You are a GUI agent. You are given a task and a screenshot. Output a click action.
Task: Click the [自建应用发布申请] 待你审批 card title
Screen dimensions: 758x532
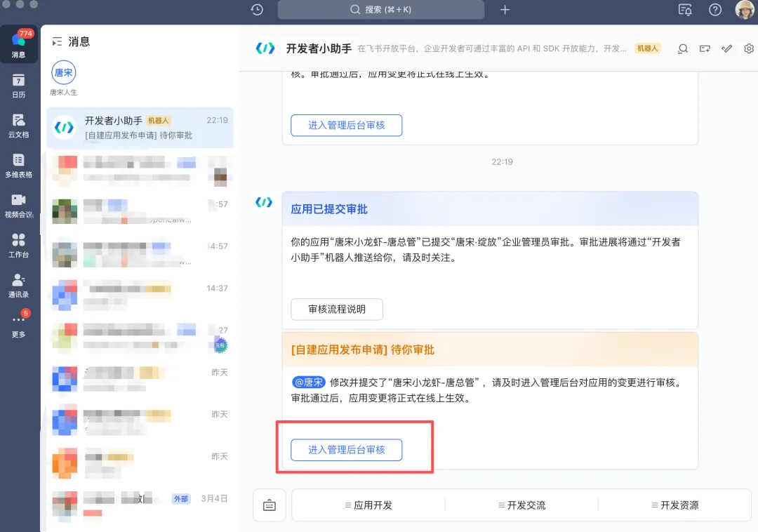tap(363, 350)
